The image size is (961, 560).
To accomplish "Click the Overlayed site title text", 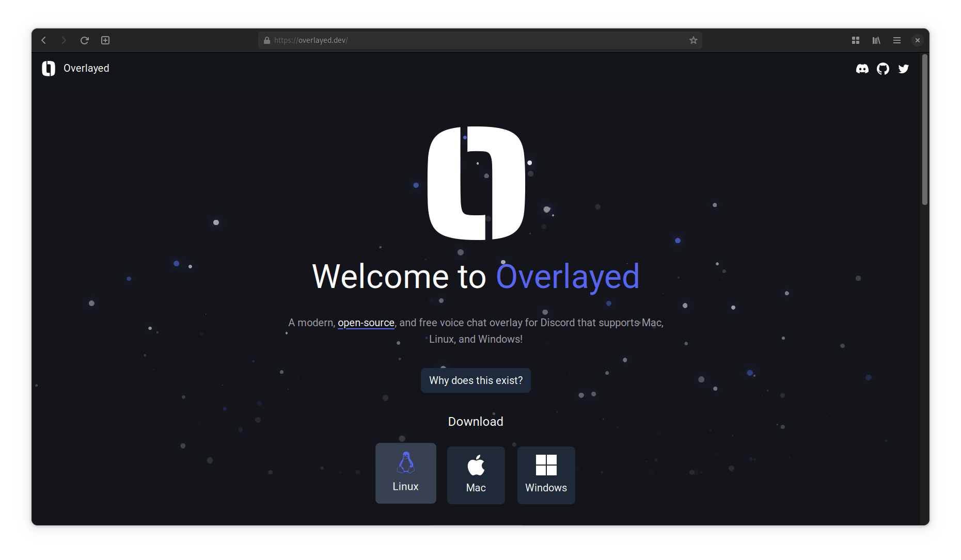I will pyautogui.click(x=86, y=68).
